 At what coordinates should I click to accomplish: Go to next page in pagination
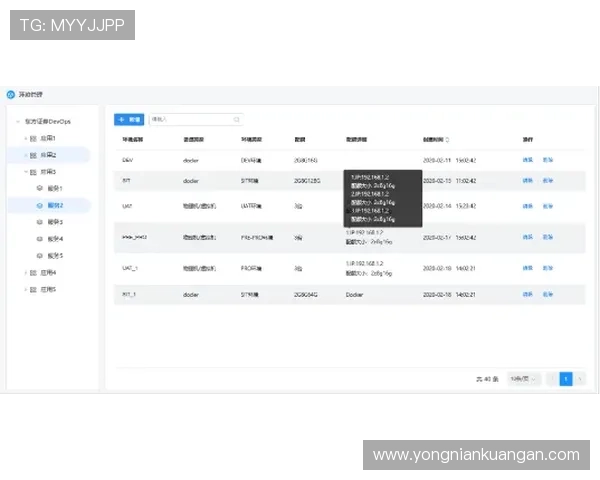point(580,379)
